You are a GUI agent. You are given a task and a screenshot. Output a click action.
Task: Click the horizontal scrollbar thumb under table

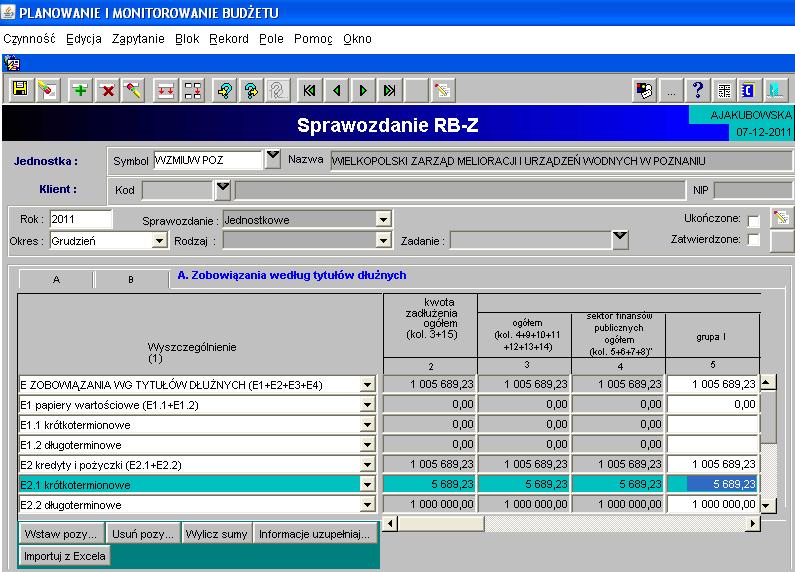click(x=440, y=523)
